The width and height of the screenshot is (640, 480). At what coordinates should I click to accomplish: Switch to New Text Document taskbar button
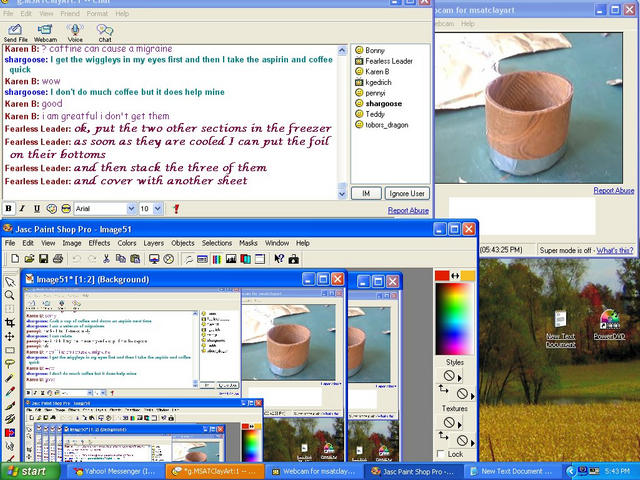click(x=513, y=471)
